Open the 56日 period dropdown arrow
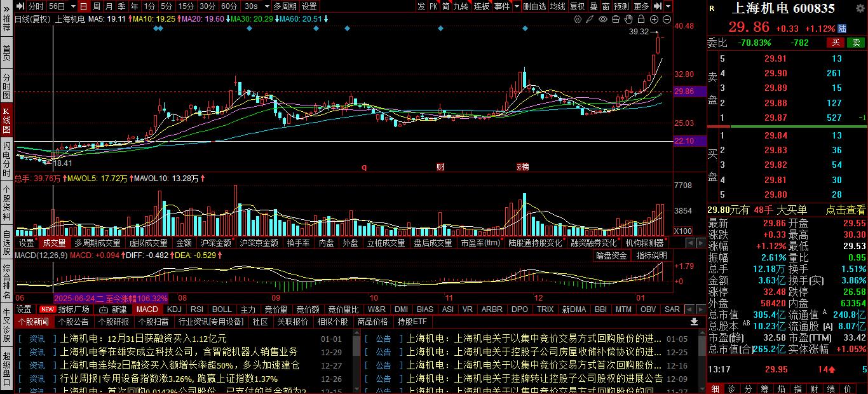Image resolution: width=868 pixels, height=394 pixels. (x=72, y=6)
